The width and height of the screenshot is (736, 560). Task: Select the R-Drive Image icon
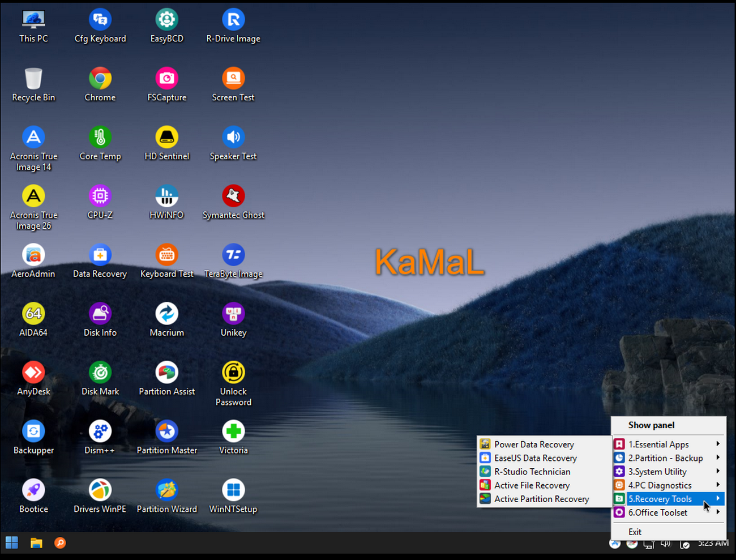[233, 27]
